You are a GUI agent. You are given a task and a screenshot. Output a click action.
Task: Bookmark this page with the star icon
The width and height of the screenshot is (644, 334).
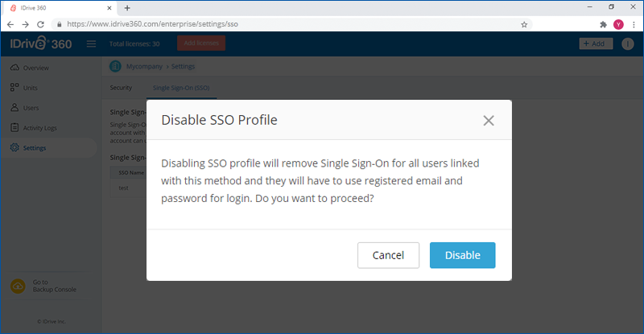click(x=524, y=24)
